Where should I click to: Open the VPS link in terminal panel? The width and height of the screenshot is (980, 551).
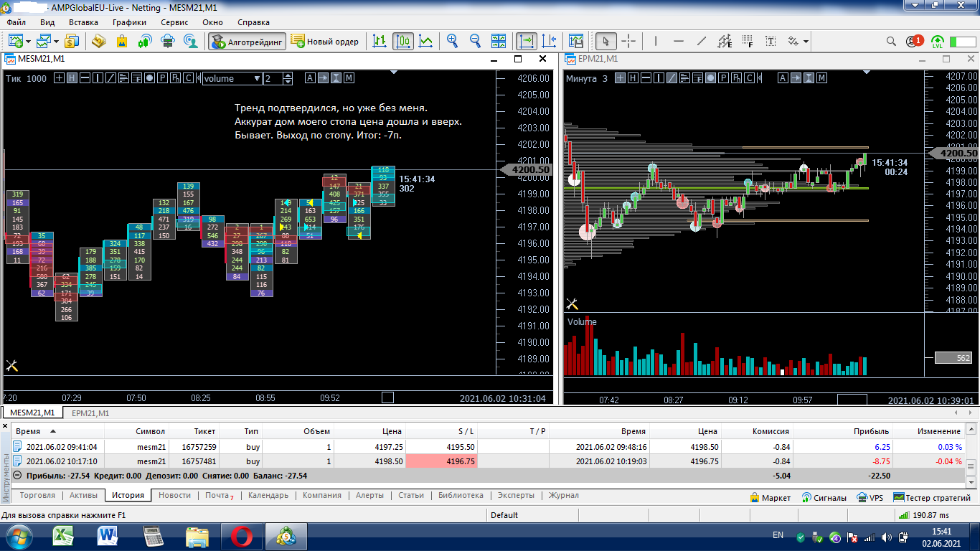(x=870, y=497)
